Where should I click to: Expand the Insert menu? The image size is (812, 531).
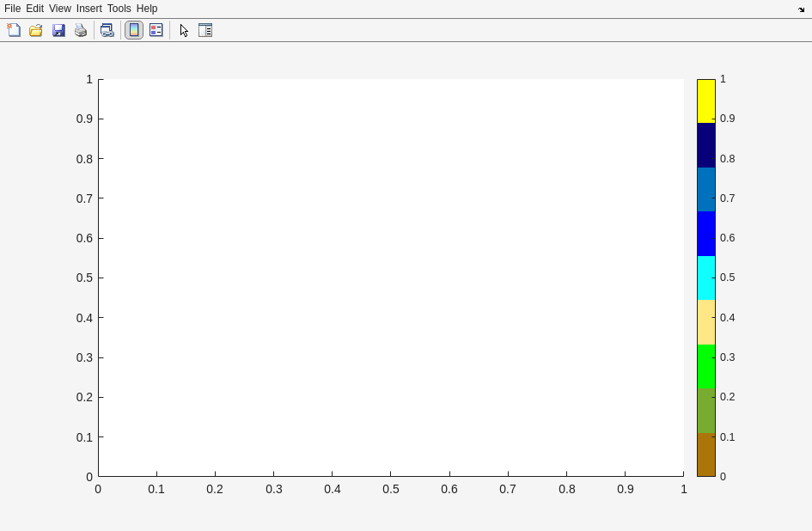89,9
